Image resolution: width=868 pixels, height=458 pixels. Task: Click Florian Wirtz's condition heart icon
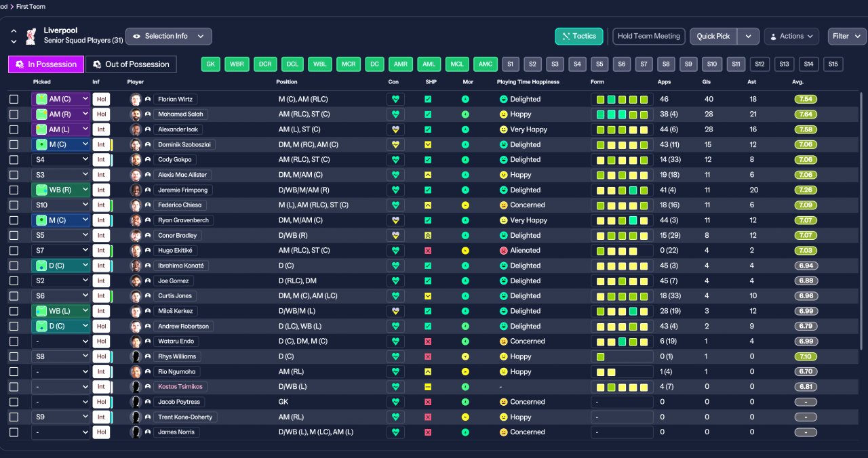[395, 99]
